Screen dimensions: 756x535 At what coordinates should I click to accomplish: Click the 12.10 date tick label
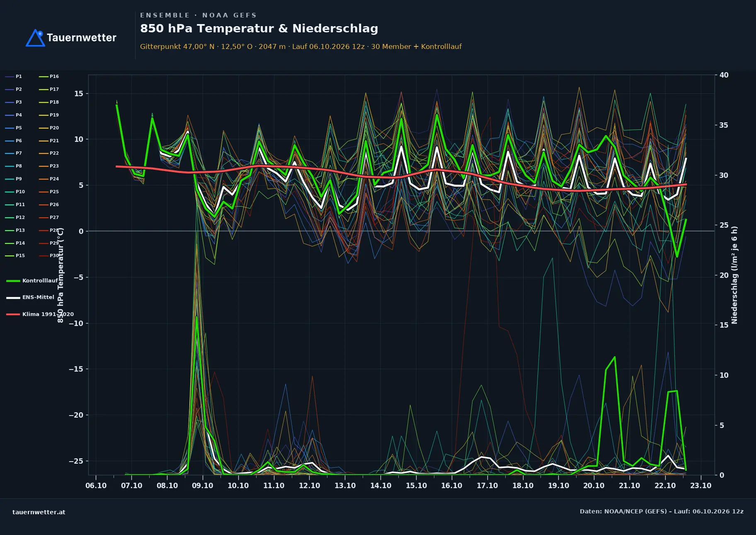tap(310, 486)
